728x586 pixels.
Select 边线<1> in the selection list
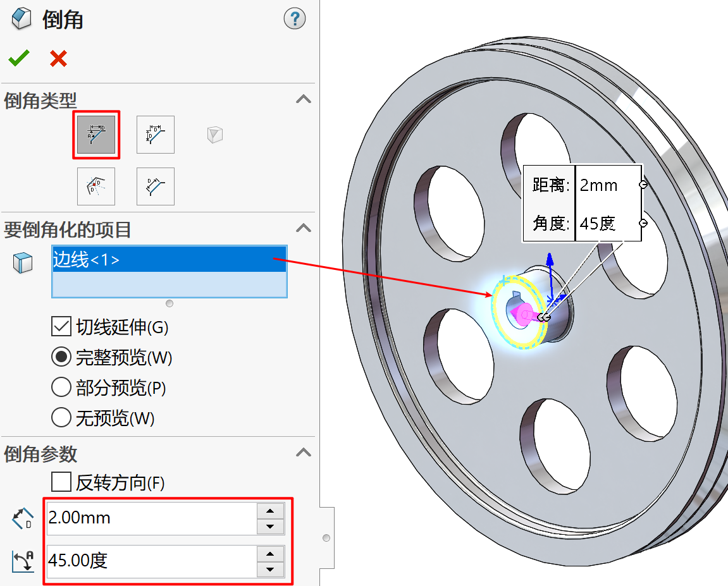click(169, 260)
